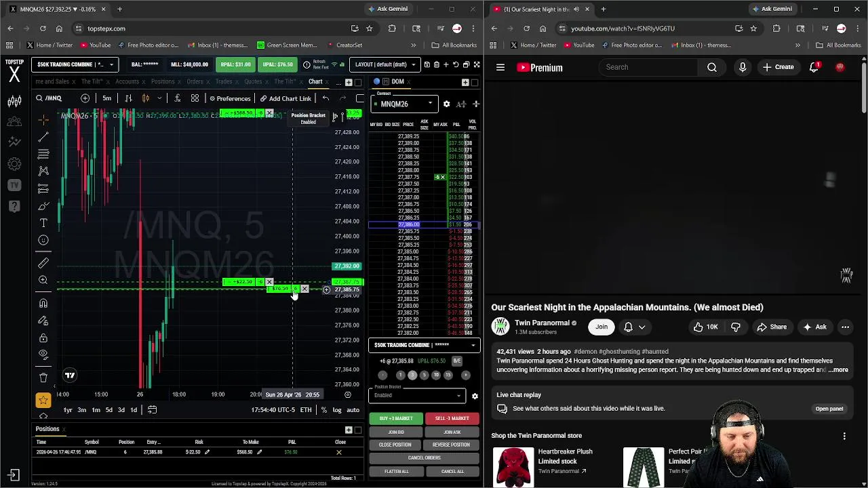868x488 pixels.
Task: Switch to the Chart tab
Action: tap(315, 81)
